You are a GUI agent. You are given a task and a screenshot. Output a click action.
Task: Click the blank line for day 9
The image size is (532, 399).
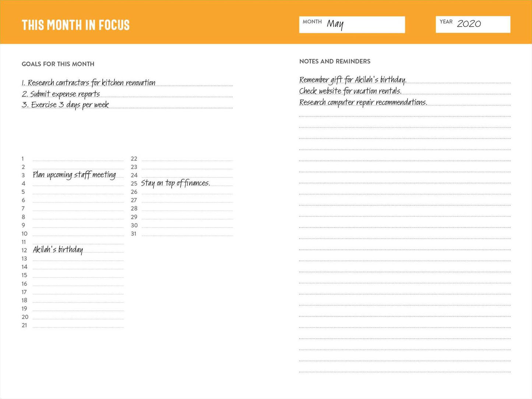[x=78, y=225]
